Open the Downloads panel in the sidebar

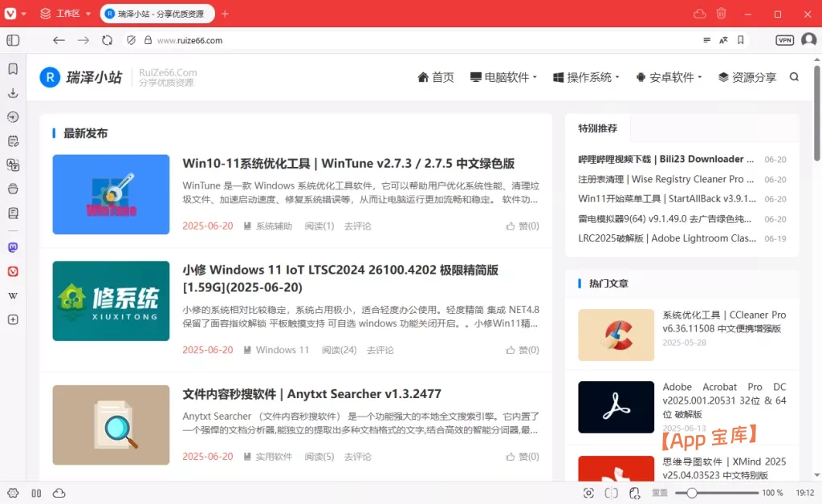pos(11,93)
